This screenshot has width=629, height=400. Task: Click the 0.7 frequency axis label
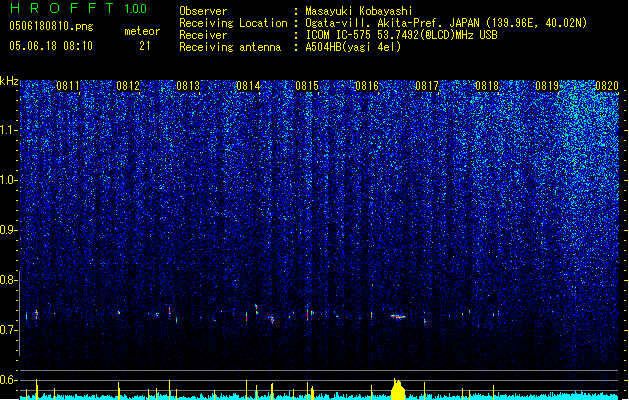click(8, 330)
